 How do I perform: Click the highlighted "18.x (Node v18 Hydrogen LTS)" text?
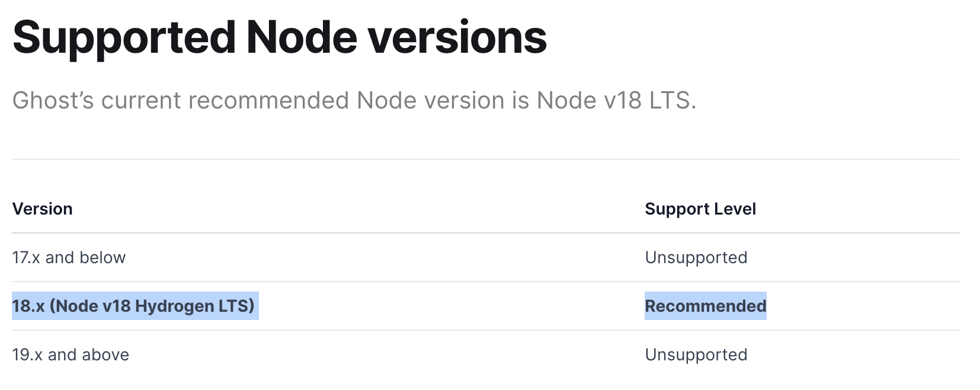tap(133, 306)
